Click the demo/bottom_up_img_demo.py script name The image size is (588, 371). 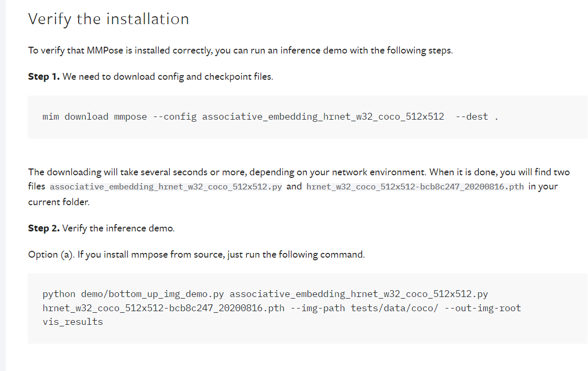point(151,294)
